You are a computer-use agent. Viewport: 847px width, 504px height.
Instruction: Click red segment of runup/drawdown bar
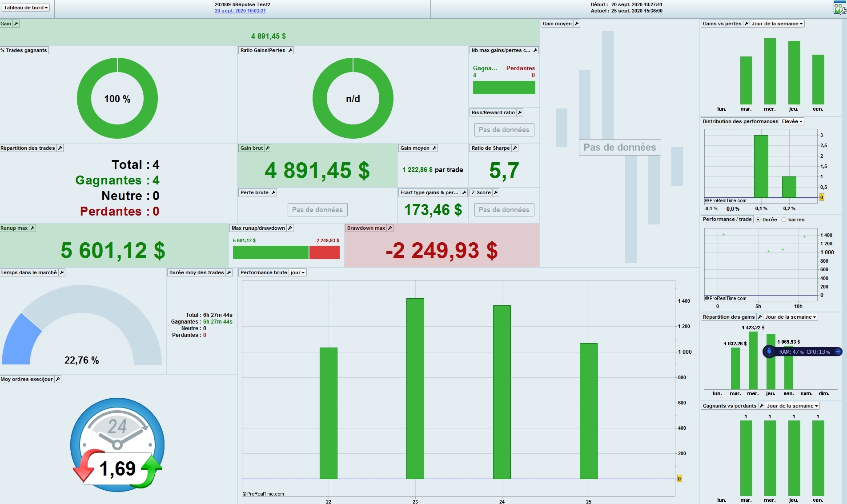pyautogui.click(x=325, y=252)
